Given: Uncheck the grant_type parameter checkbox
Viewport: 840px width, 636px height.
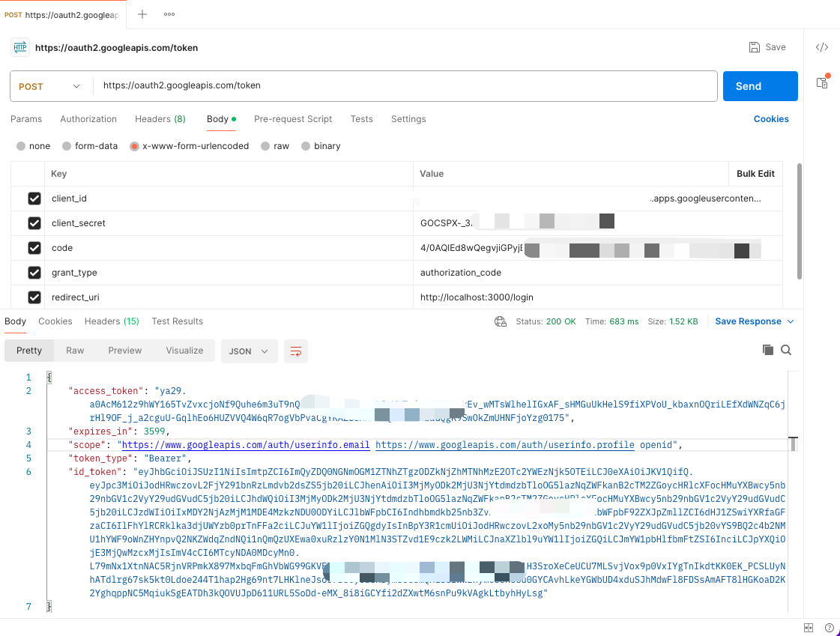Looking at the screenshot, I should pyautogui.click(x=34, y=273).
